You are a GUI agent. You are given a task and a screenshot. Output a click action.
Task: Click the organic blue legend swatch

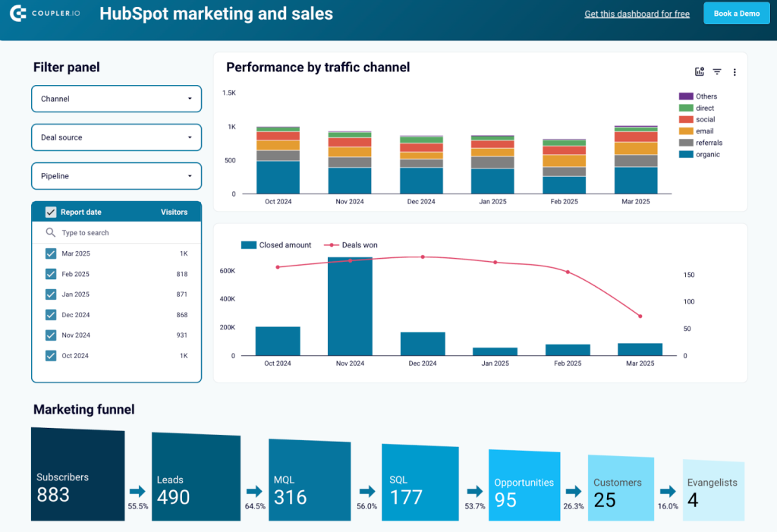tap(686, 154)
